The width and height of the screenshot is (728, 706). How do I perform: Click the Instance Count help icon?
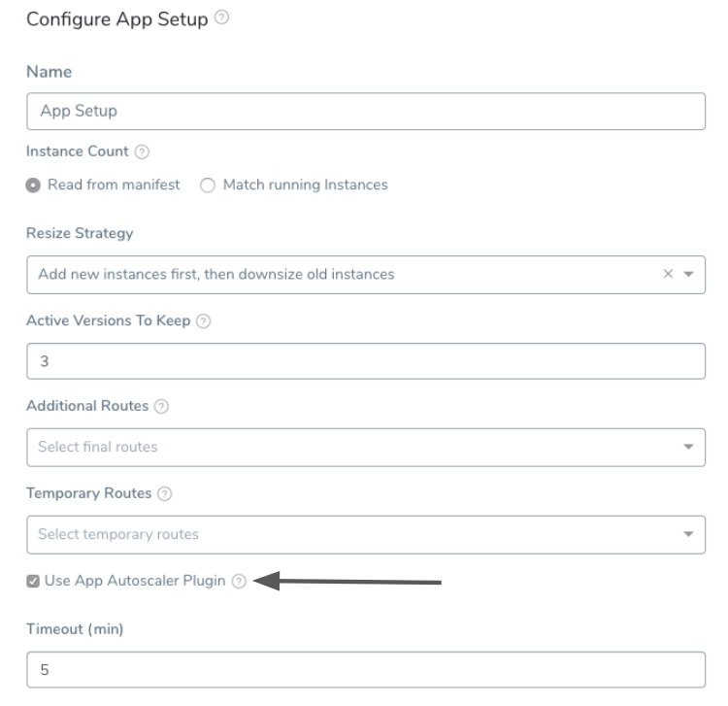click(x=142, y=151)
